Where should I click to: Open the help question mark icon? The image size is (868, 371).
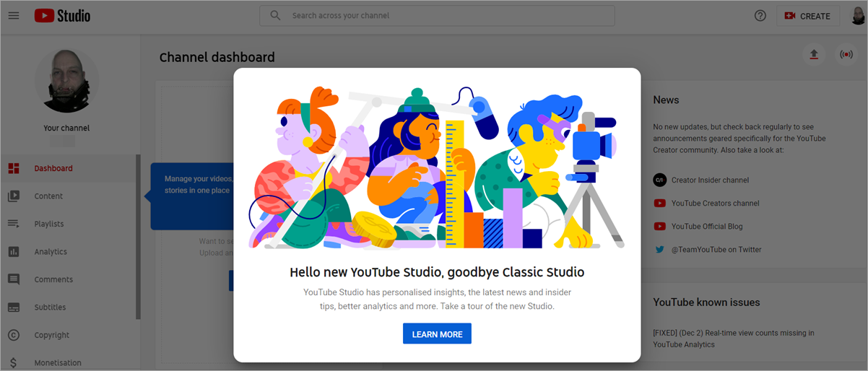pyautogui.click(x=760, y=16)
